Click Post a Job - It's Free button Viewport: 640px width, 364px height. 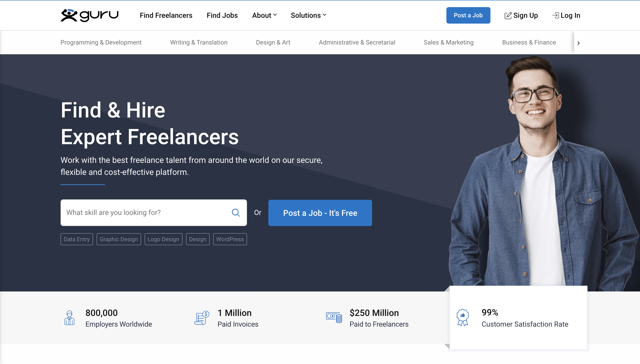320,213
